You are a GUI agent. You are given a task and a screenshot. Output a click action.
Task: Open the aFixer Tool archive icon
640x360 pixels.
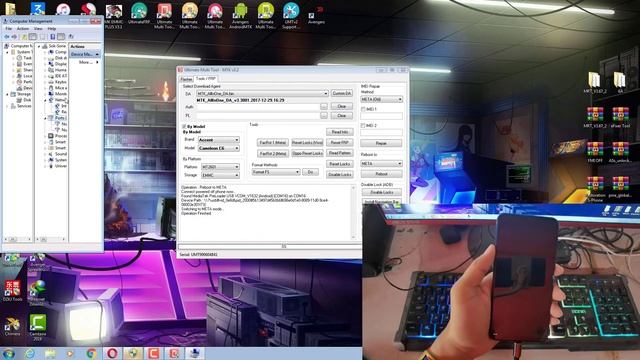point(620,118)
